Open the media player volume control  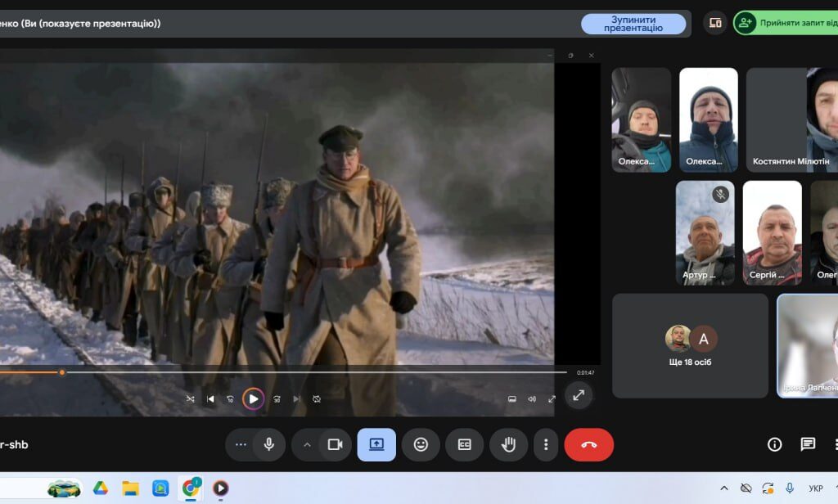532,399
